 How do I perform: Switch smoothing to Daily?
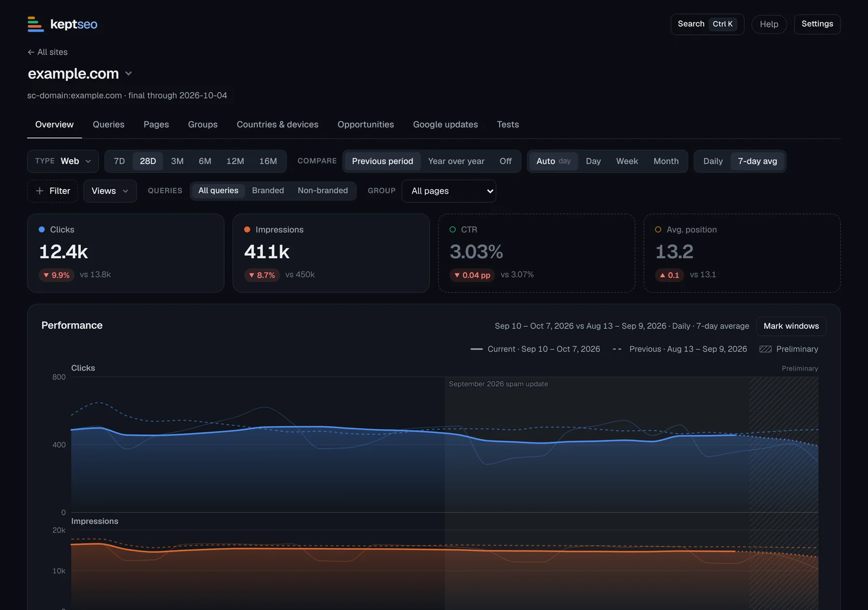pos(713,161)
